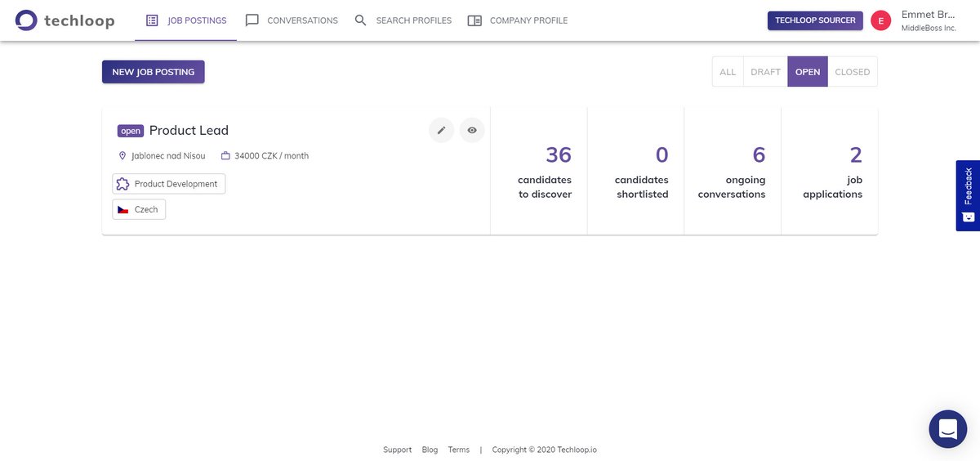View the 2 job applications

[830, 171]
